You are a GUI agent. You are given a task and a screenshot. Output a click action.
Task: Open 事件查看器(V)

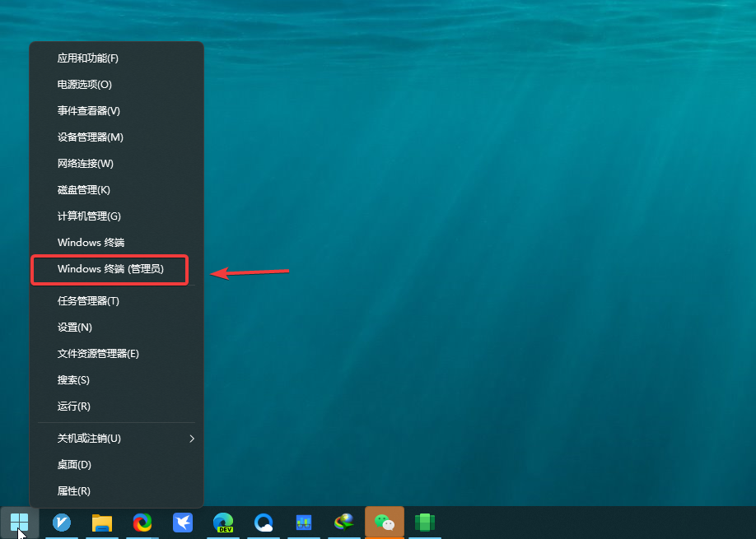(x=117, y=111)
